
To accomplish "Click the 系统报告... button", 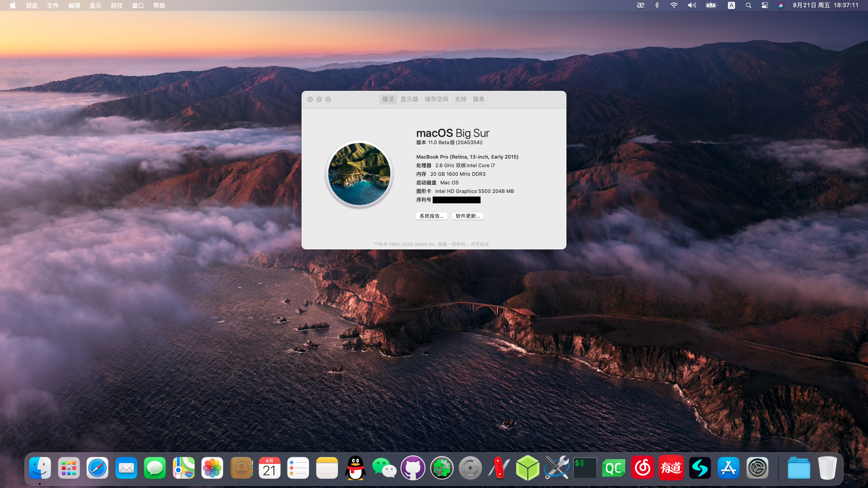I will tap(432, 216).
